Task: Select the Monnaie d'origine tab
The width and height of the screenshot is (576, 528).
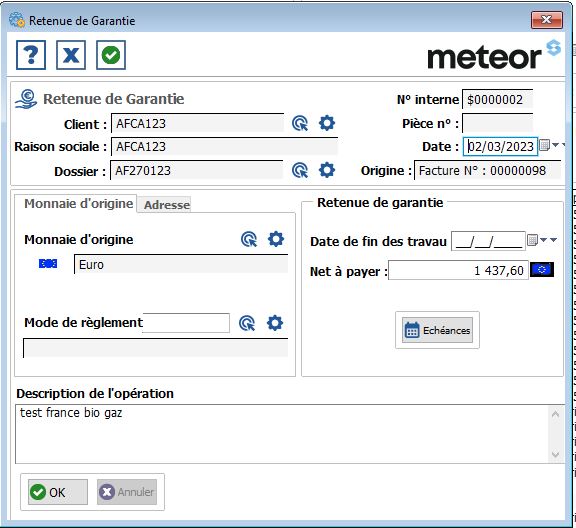Action: [78, 204]
